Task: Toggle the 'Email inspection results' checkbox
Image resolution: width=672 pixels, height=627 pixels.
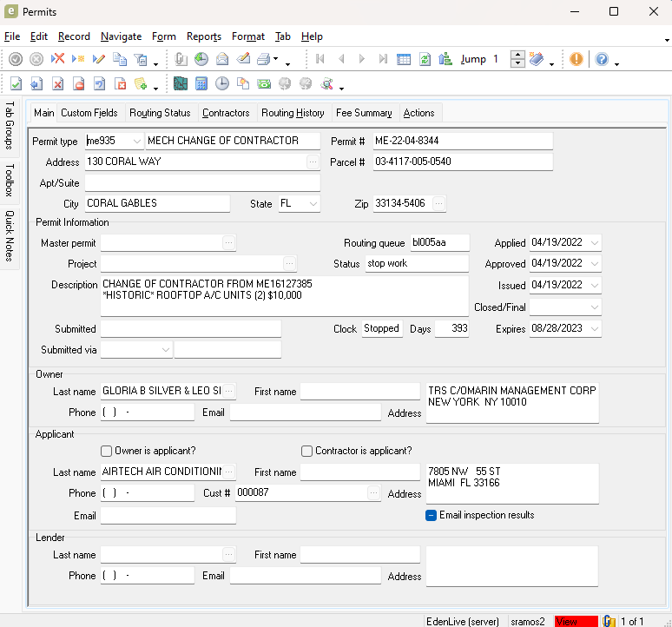Action: 432,515
